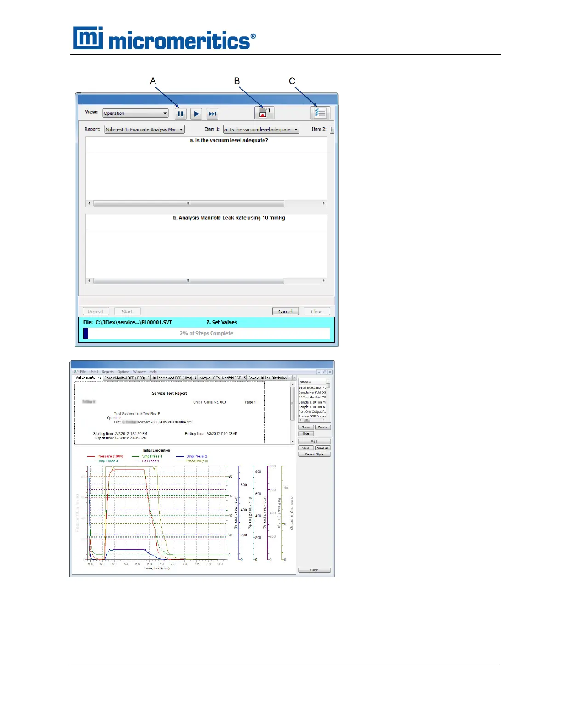Click the tab scroll right arrow
The image size is (563, 728).
click(x=294, y=378)
